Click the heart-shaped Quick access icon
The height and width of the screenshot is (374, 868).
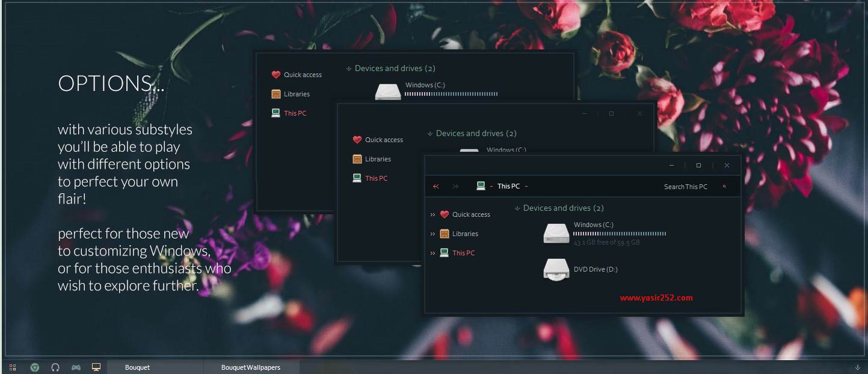click(x=445, y=214)
